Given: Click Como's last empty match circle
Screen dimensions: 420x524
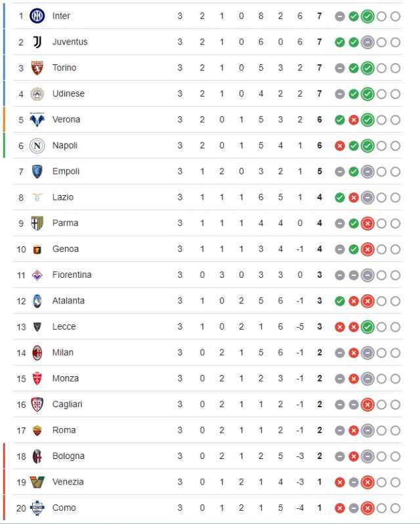Looking at the screenshot, I should (395, 508).
